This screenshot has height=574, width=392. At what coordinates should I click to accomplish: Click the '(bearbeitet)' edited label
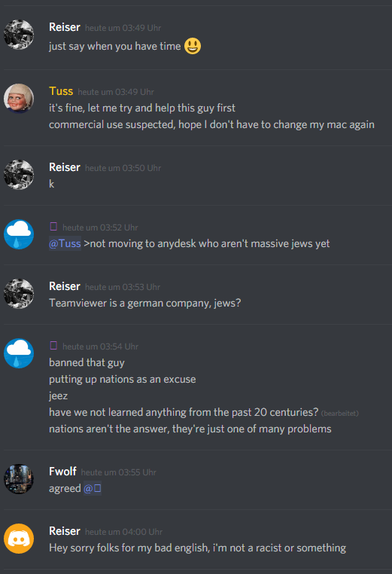coord(340,414)
